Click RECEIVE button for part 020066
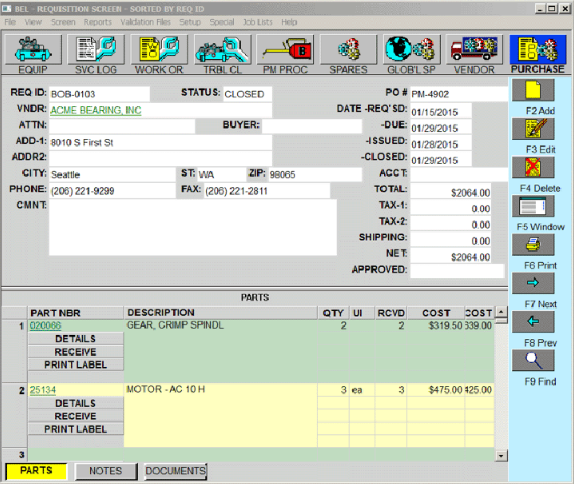 click(x=76, y=352)
